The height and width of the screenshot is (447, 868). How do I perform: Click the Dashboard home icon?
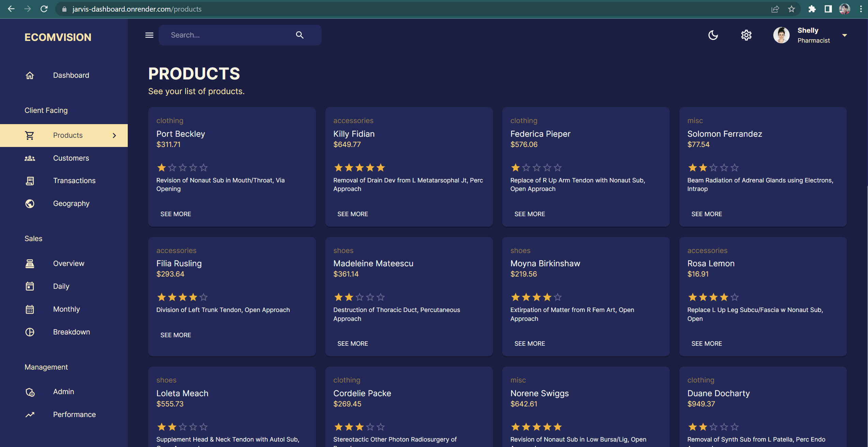(30, 75)
